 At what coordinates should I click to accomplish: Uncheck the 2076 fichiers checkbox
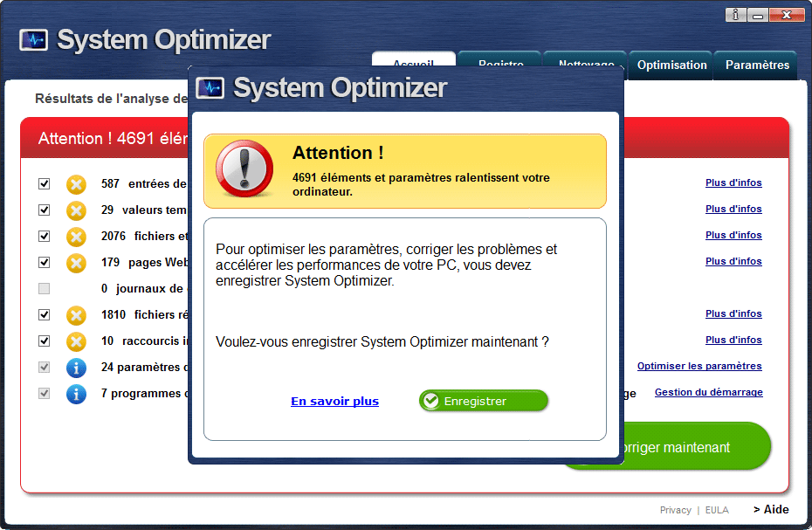[x=44, y=237]
